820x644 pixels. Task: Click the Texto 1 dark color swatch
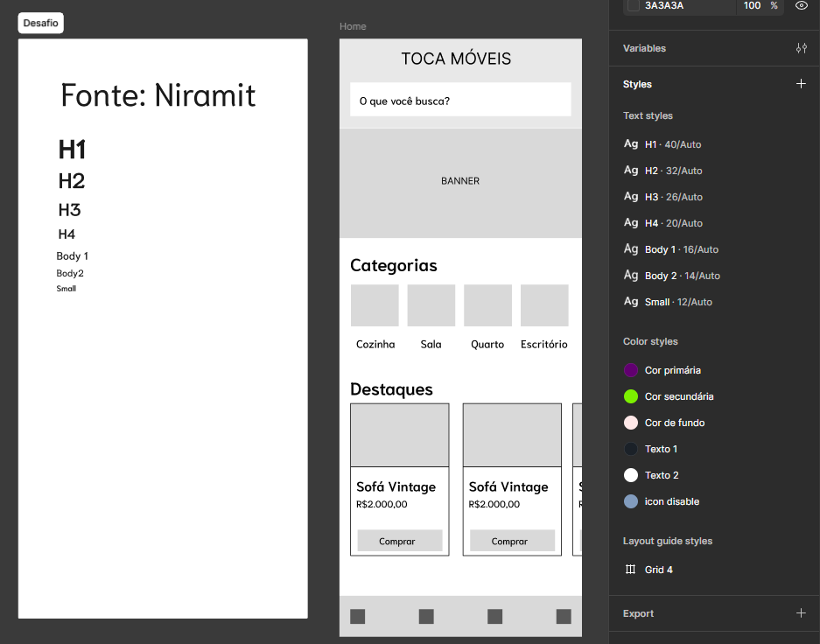(x=631, y=449)
